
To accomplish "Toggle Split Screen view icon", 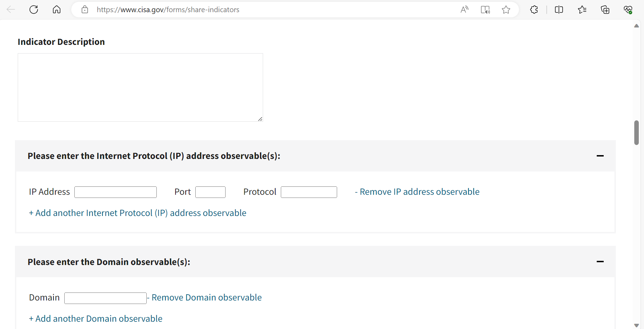I will [x=559, y=10].
